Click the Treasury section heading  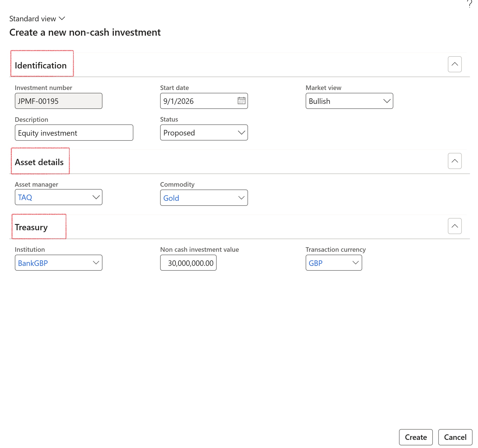click(31, 227)
